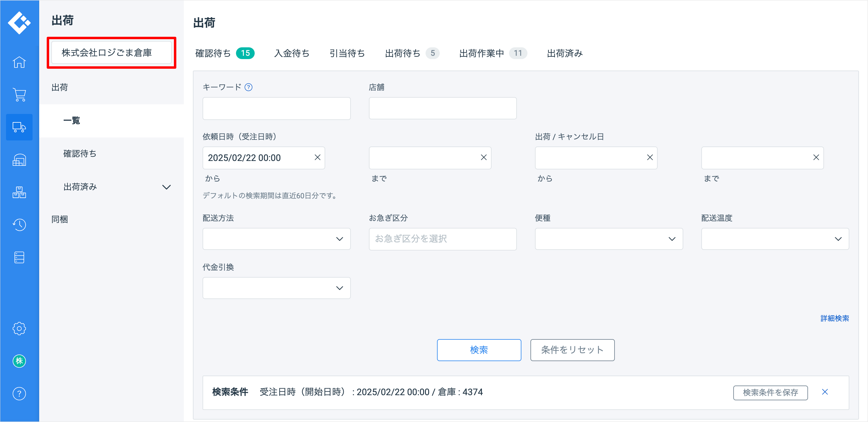868x422 pixels.
Task: Dismiss the 検索条件 summary bar
Action: click(825, 392)
